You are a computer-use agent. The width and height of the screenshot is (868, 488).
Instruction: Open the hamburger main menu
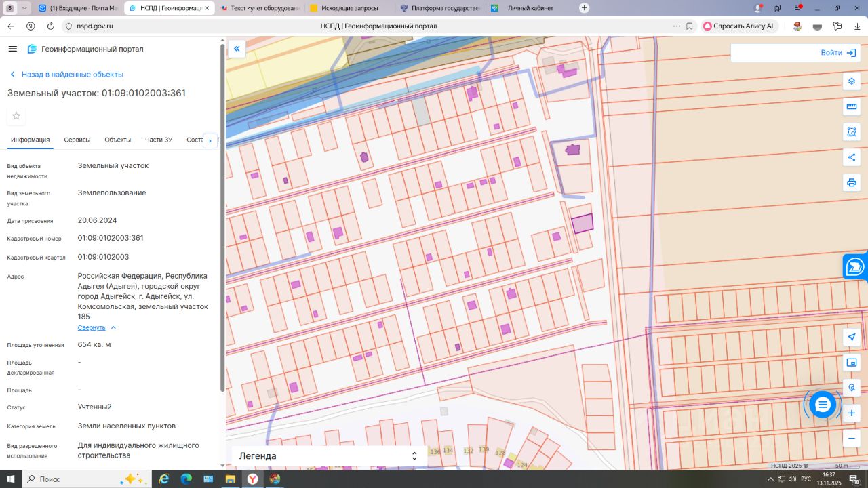tap(12, 49)
